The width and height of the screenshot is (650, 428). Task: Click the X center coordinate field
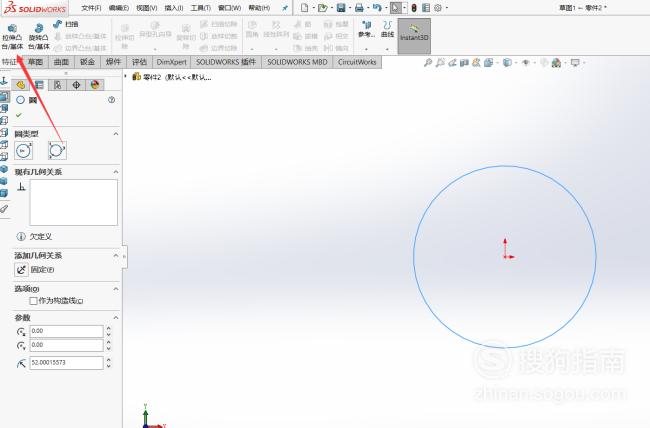tap(66, 331)
